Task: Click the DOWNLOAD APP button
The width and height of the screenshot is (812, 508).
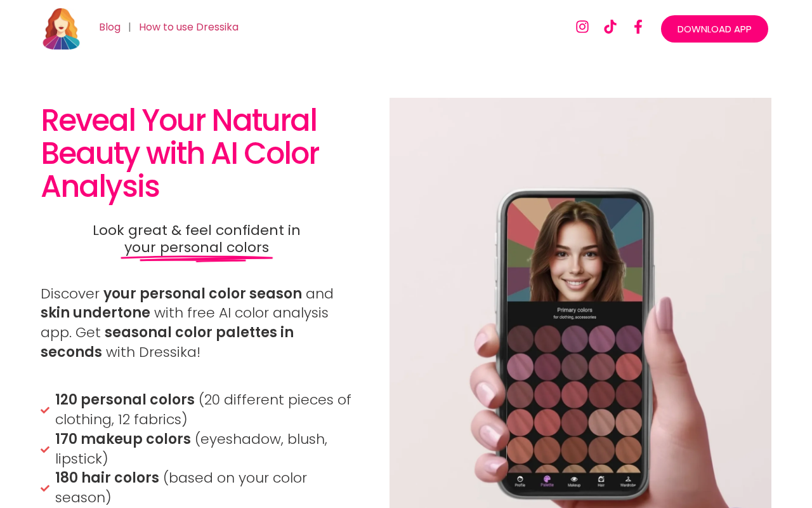Action: pyautogui.click(x=714, y=29)
